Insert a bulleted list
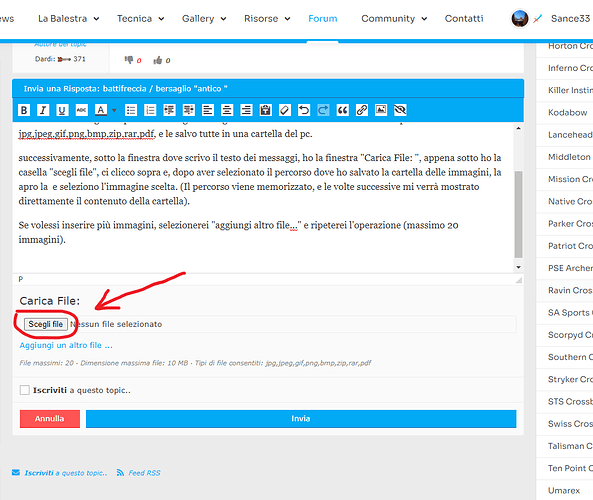 click(x=131, y=110)
